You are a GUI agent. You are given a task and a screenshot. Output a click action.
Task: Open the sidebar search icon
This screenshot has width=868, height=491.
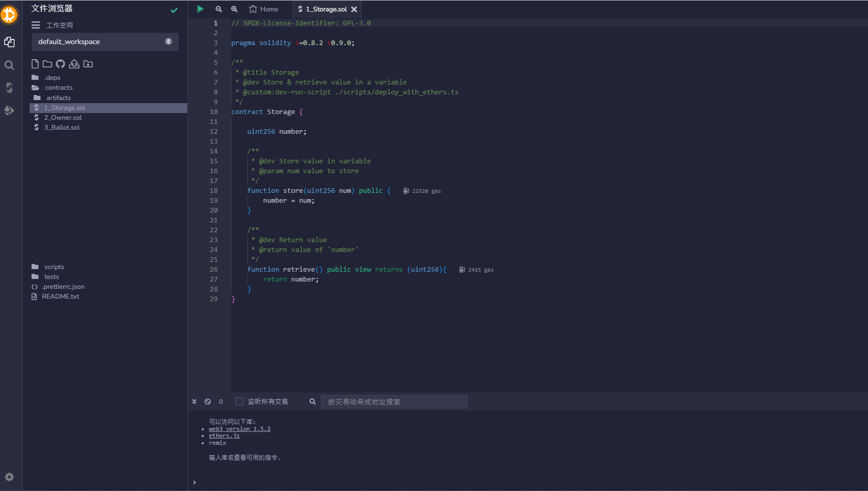9,65
